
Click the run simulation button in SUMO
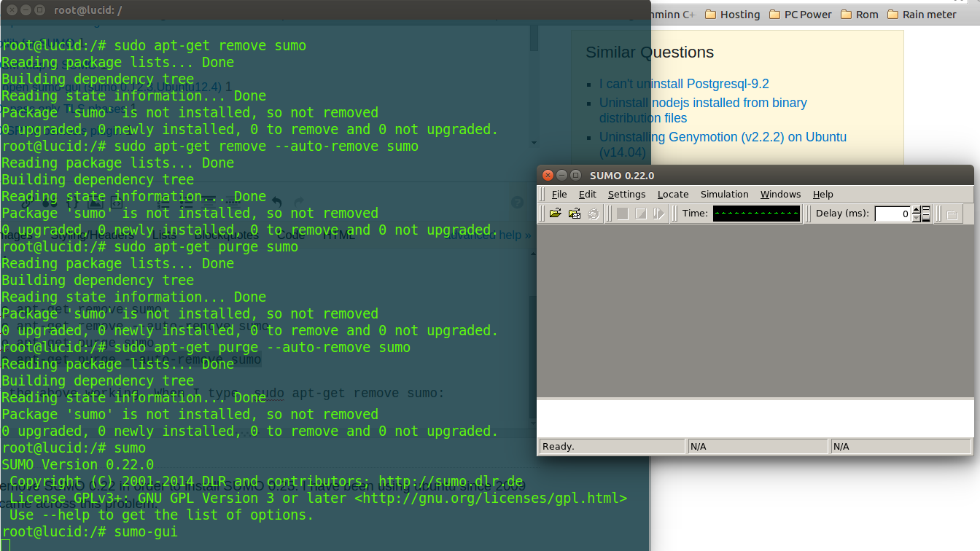(622, 214)
